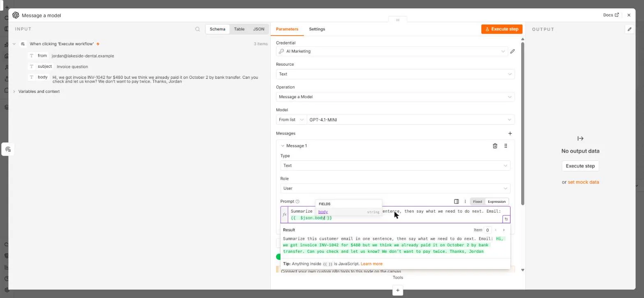The height and width of the screenshot is (298, 644).
Task: Select the 'body' field autocomplete suggestion
Action: click(x=349, y=212)
